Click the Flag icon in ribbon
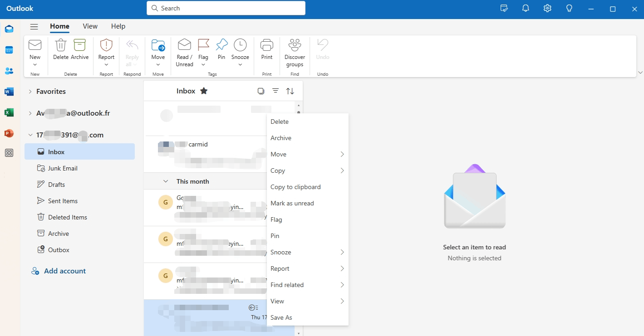The height and width of the screenshot is (336, 644). click(x=203, y=45)
